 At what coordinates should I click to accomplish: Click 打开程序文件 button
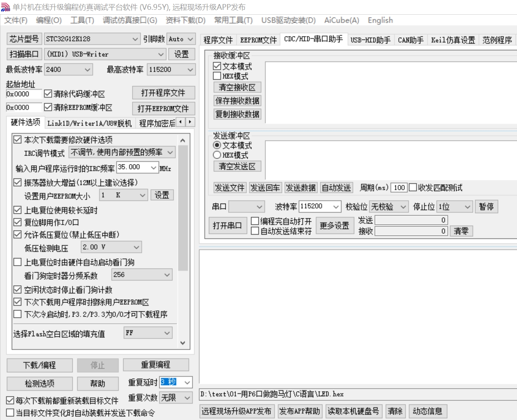click(163, 93)
